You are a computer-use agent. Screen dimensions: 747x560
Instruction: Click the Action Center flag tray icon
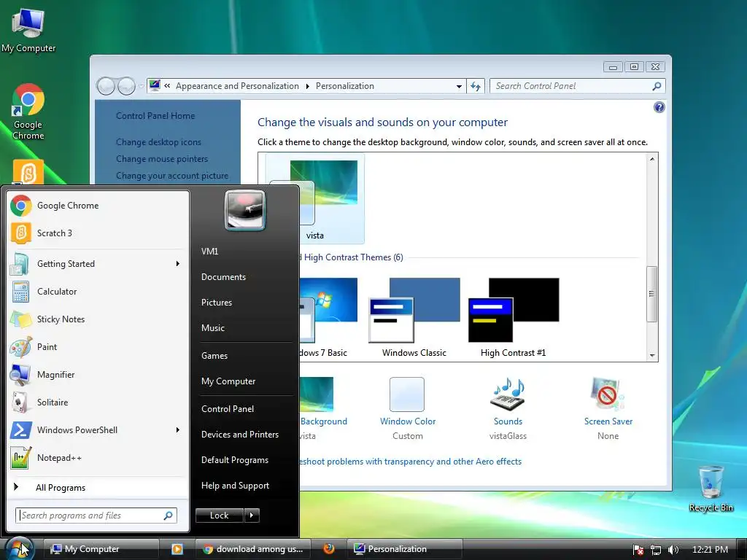[x=638, y=550]
